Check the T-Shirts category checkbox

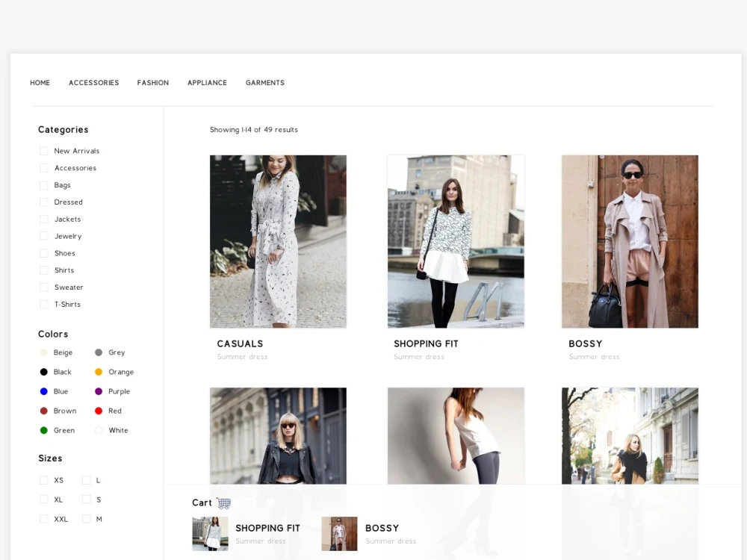pyautogui.click(x=44, y=305)
